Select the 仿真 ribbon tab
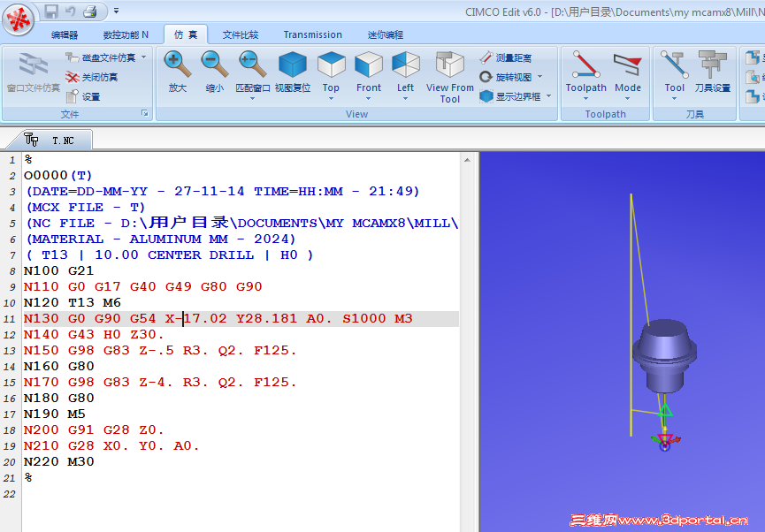This screenshot has width=765, height=532. [186, 34]
